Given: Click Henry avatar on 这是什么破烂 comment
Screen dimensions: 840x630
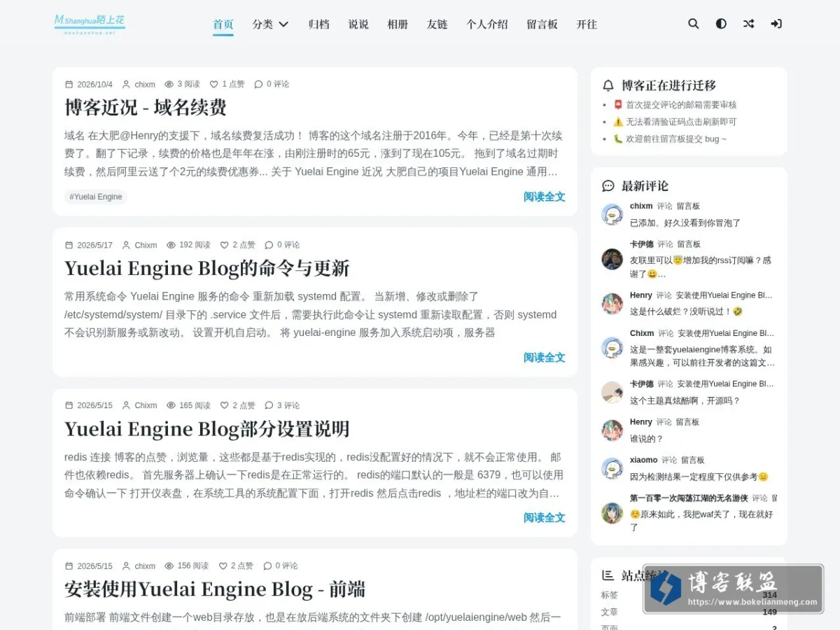Looking at the screenshot, I should [612, 303].
